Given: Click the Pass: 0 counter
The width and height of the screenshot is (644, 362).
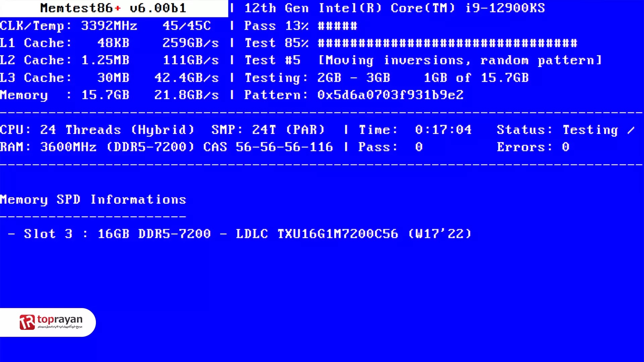Looking at the screenshot, I should [x=390, y=147].
